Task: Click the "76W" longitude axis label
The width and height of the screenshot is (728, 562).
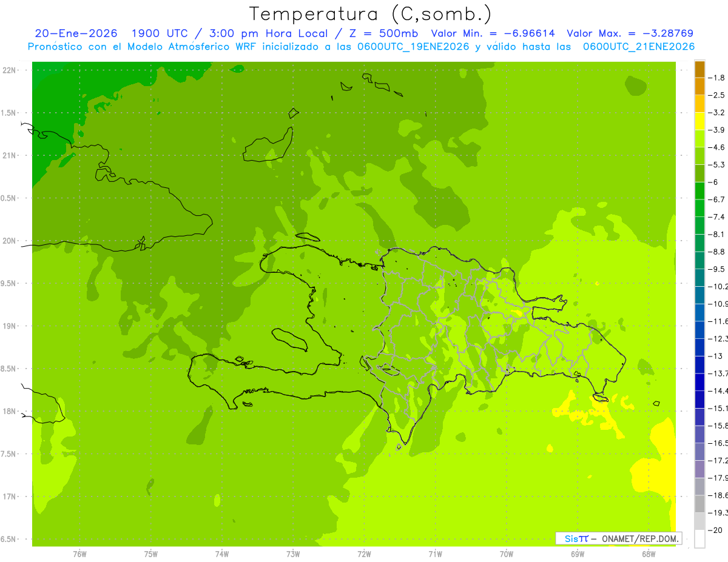Action: coord(79,554)
